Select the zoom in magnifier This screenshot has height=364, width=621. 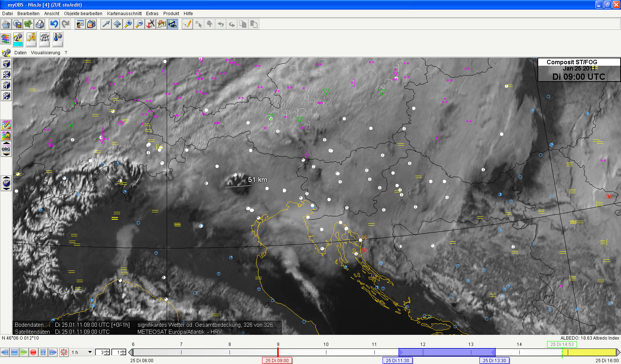[128, 24]
